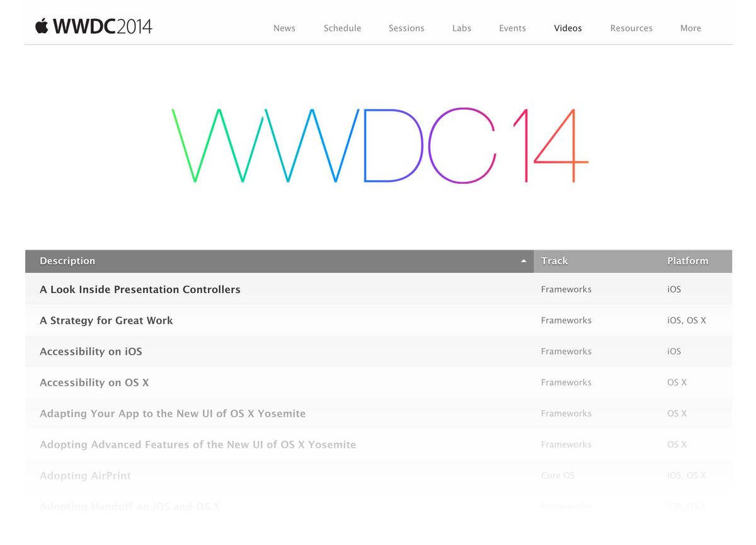The height and width of the screenshot is (545, 756).
Task: Select Sessions in the top navigation
Action: click(x=406, y=28)
